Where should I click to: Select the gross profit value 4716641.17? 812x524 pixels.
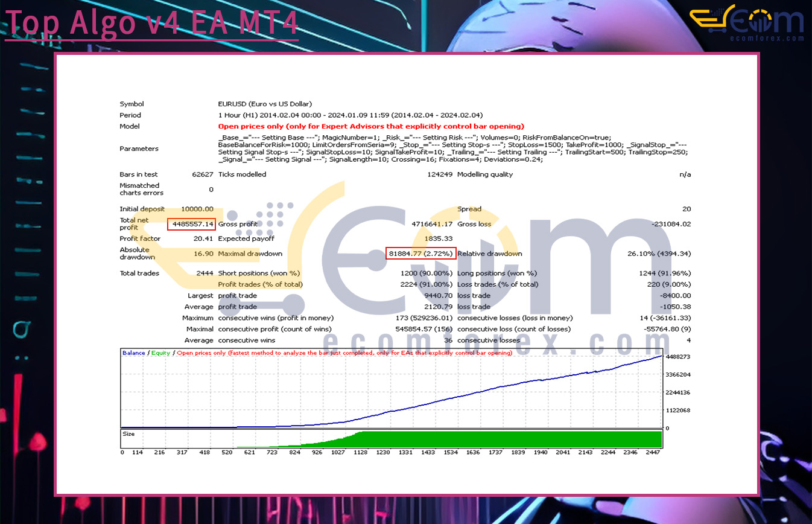pos(432,224)
